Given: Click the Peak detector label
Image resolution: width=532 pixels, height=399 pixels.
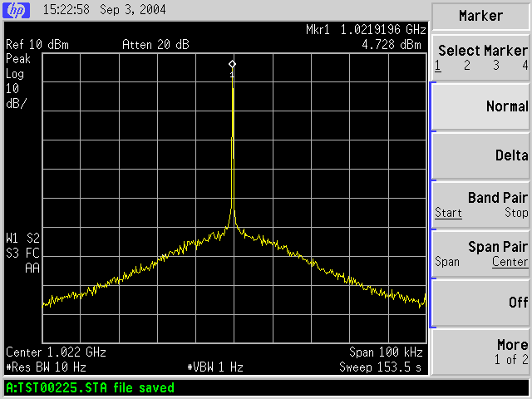Looking at the screenshot, I should [x=18, y=59].
